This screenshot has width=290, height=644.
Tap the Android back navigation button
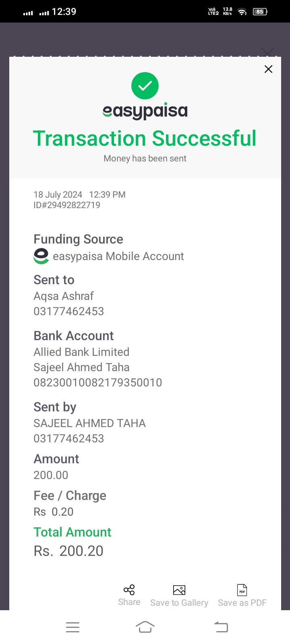tap(221, 627)
